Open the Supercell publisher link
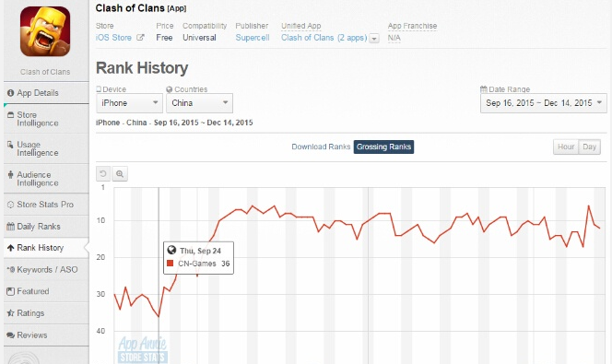This screenshot has width=612, height=364. [253, 38]
